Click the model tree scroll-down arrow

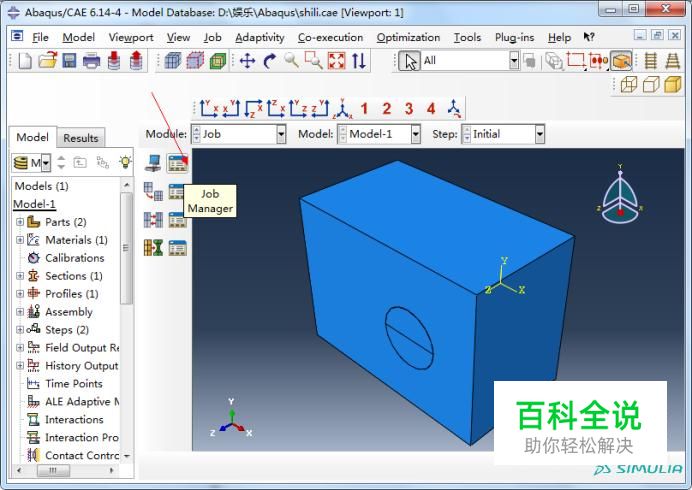pos(127,456)
